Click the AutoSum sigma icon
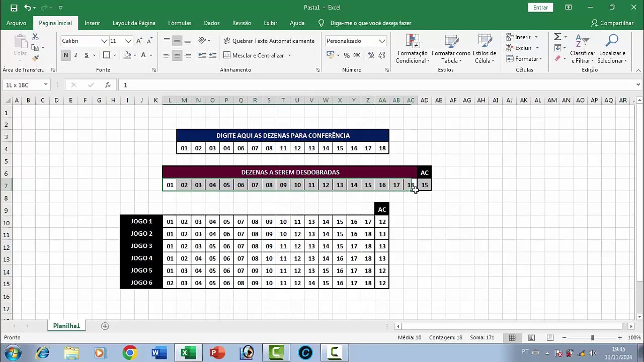644x362 pixels. (x=557, y=37)
